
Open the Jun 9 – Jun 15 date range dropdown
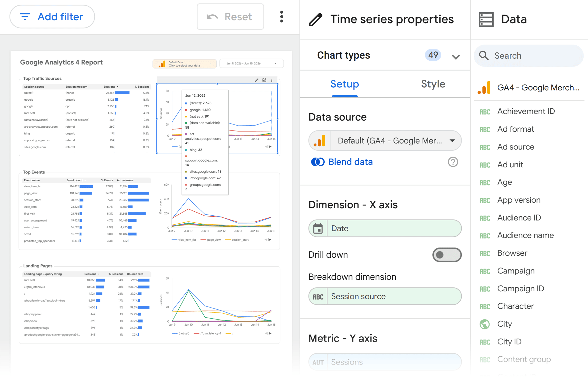click(251, 63)
